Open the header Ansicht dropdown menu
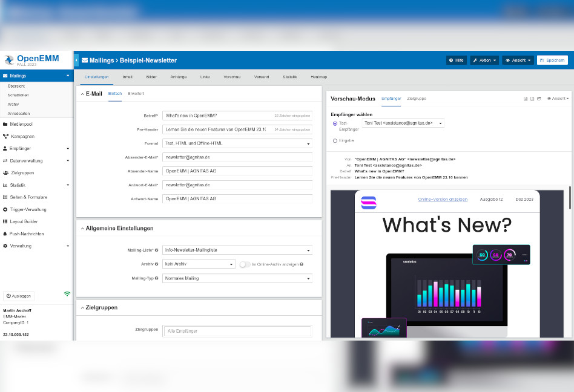Viewport: 574px width, 392px height. [518, 60]
